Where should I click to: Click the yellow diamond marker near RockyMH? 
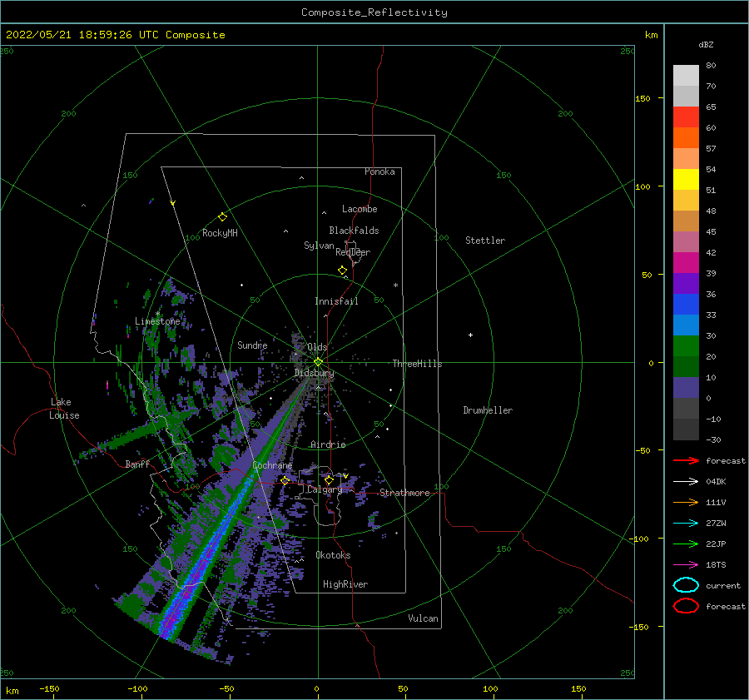222,217
